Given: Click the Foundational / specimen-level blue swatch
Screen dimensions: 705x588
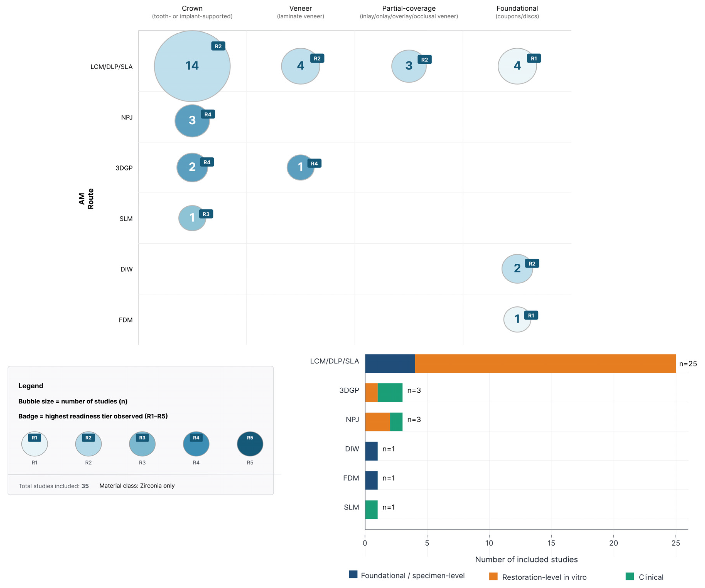Looking at the screenshot, I should [353, 574].
